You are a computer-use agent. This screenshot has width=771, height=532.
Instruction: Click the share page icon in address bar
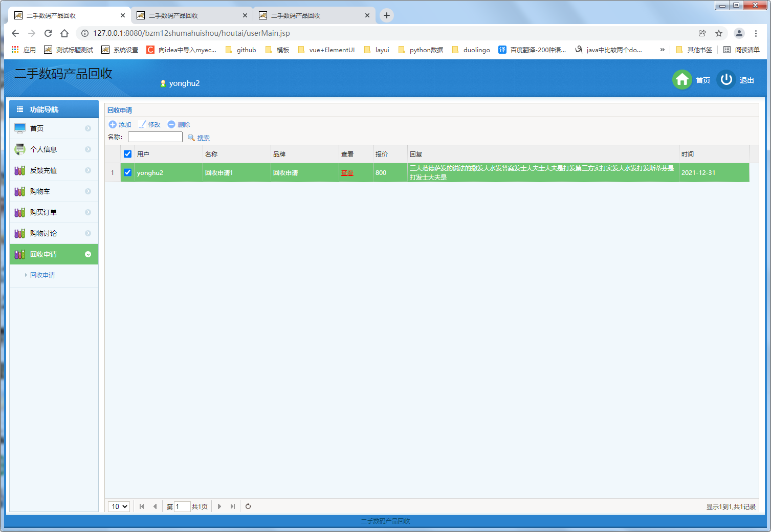point(702,33)
